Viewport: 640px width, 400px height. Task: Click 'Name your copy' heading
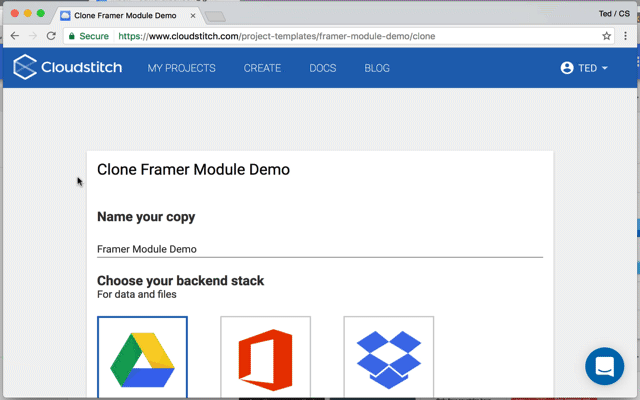click(146, 217)
